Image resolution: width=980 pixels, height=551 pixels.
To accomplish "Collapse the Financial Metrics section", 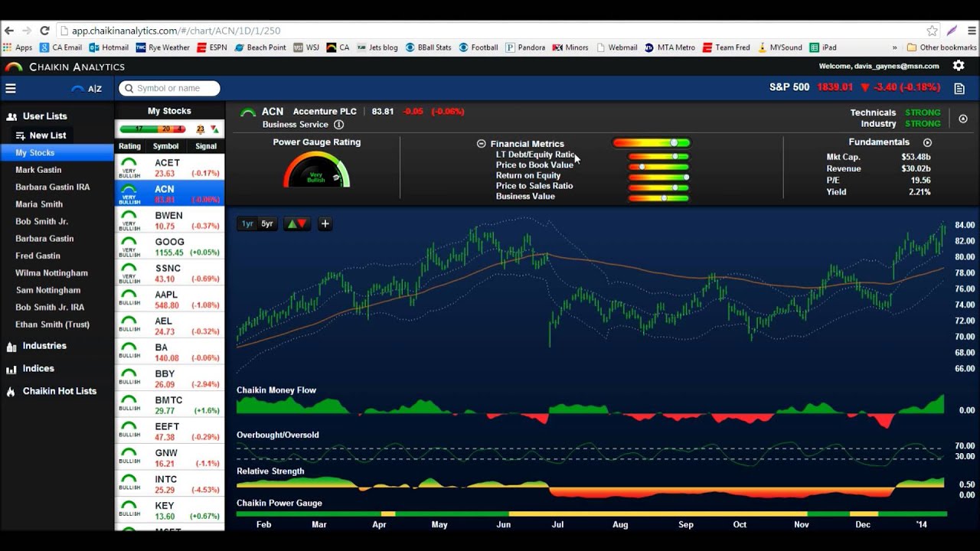I will [482, 144].
